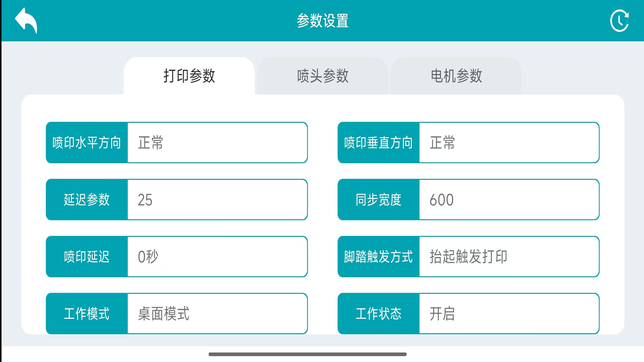Image resolution: width=644 pixels, height=362 pixels.
Task: Switch to the 喷头参数 tab
Action: pyautogui.click(x=323, y=76)
